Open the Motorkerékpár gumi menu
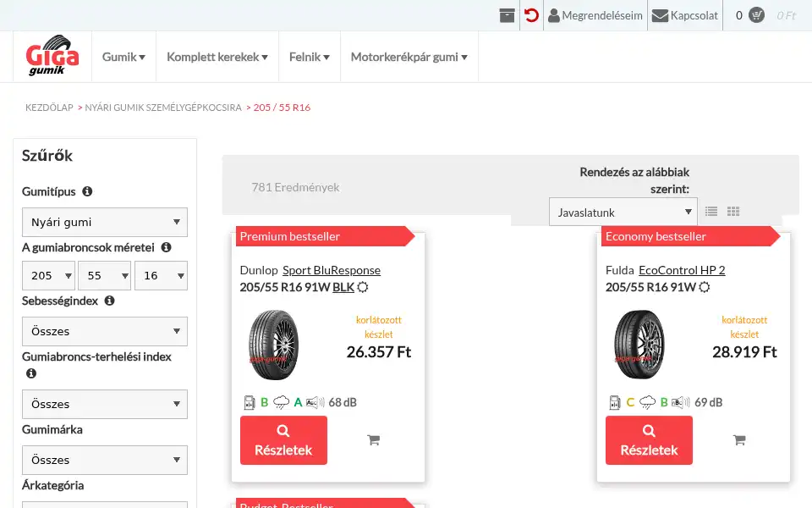Viewport: 812px width, 508px height. click(x=409, y=57)
